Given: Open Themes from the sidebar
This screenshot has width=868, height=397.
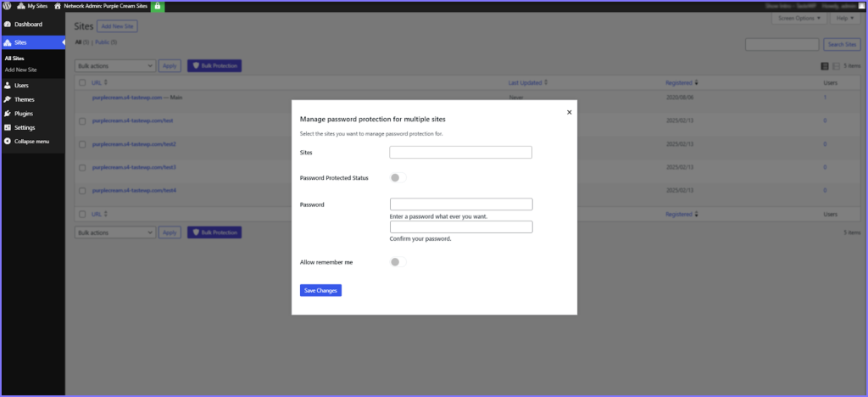Looking at the screenshot, I should pyautogui.click(x=24, y=99).
